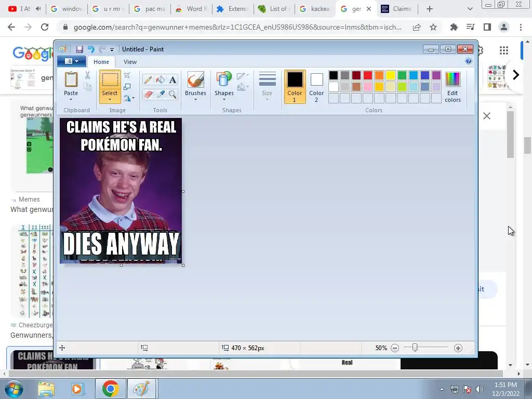532x399 pixels.
Task: Switch to the View ribbon tab
Action: tap(130, 62)
